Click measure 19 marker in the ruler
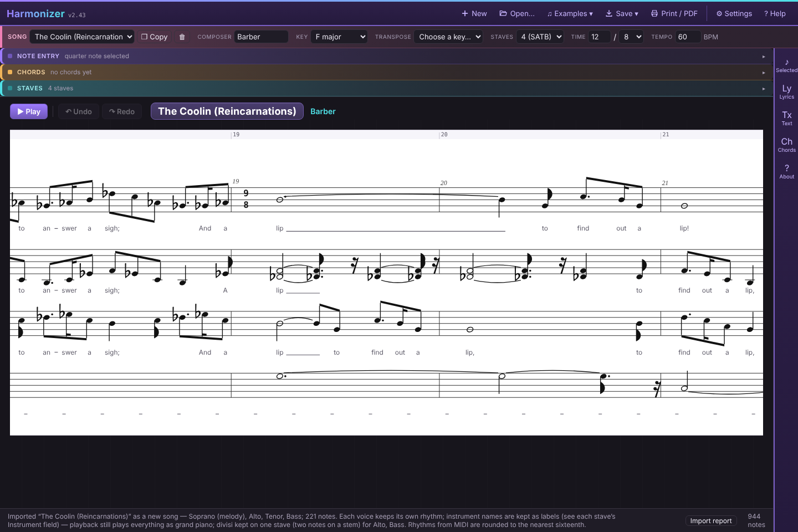Image resolution: width=798 pixels, height=532 pixels. tap(236, 135)
